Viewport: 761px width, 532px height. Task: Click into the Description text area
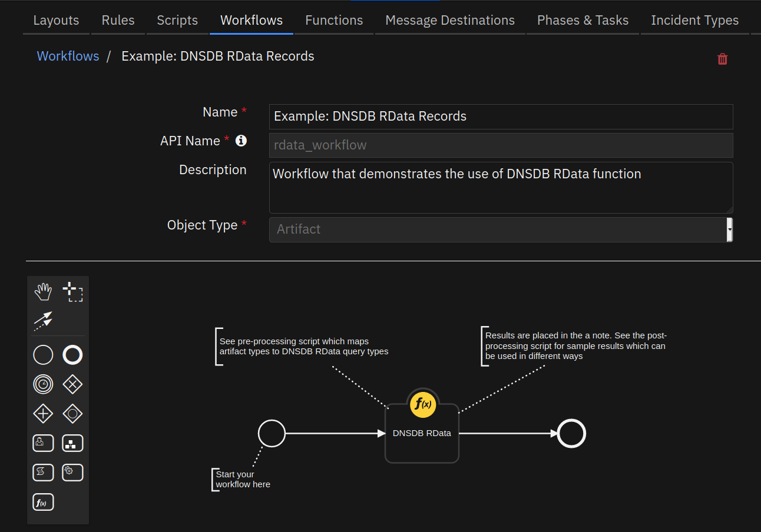point(501,188)
